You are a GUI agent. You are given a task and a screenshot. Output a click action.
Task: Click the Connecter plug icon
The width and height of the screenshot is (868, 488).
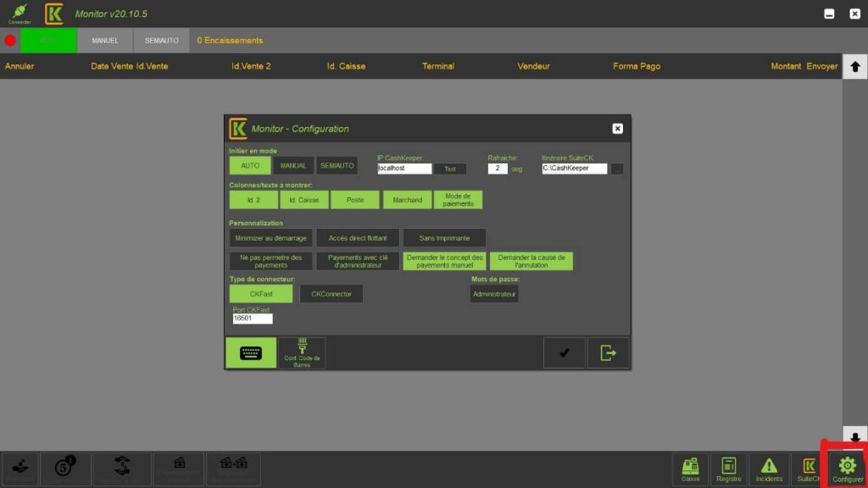point(19,14)
